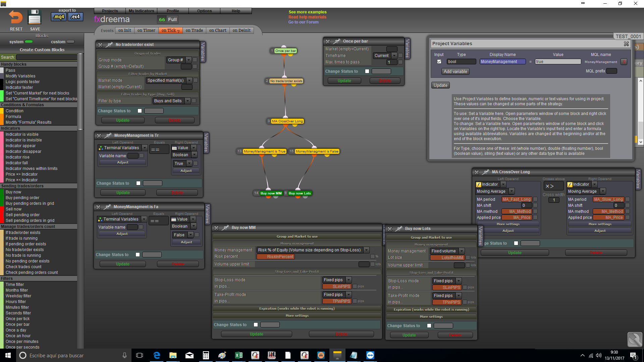Click the blocks Search input field
This screenshot has height=362, width=644.
pos(46,57)
